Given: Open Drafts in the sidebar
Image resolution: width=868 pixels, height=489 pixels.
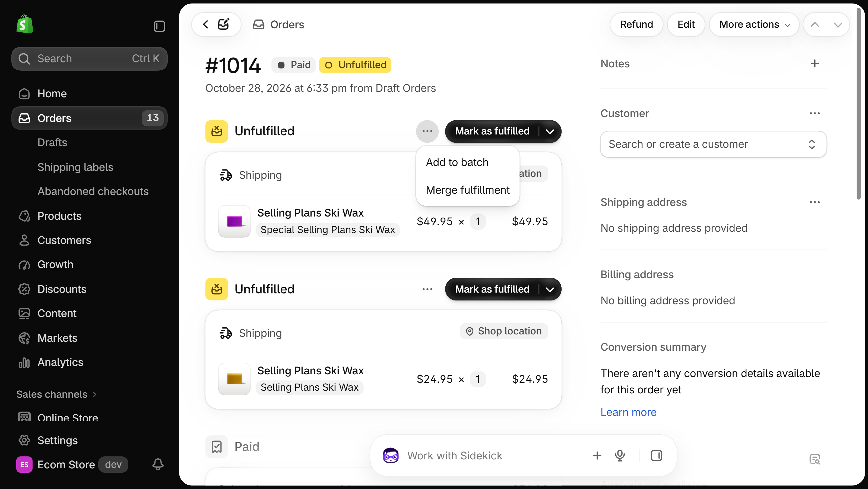Looking at the screenshot, I should (x=52, y=142).
